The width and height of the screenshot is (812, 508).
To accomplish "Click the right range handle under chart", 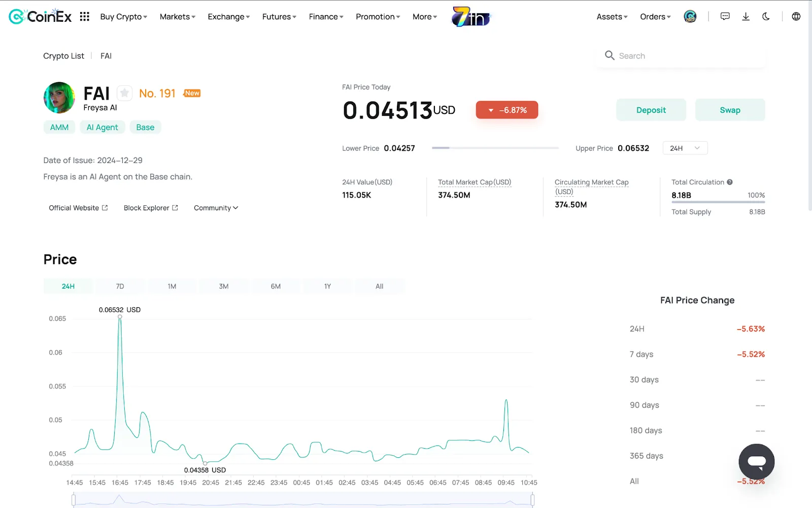I will pyautogui.click(x=532, y=500).
